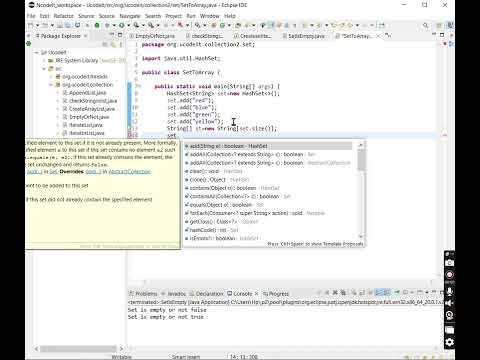Viewport: 480px width, 360px height.
Task: Click the proposal list vertical scrollbar
Action: tap(361, 160)
